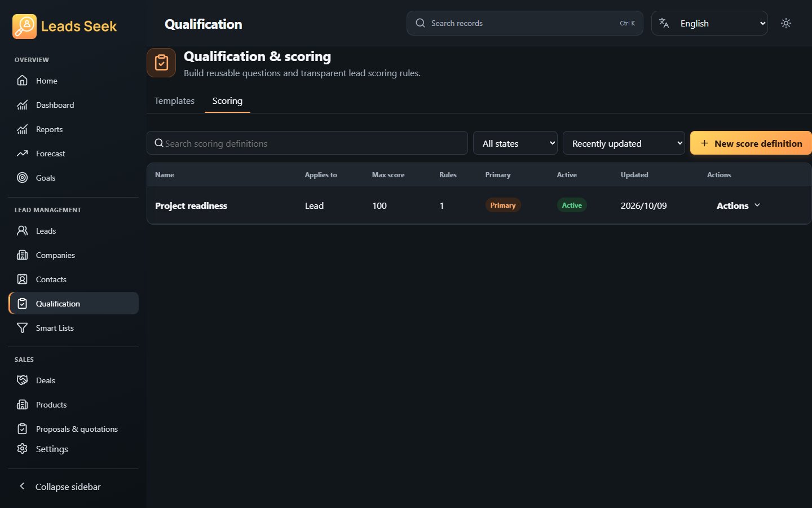The width and height of the screenshot is (812, 508).
Task: Open the Forecast section
Action: pos(73,154)
